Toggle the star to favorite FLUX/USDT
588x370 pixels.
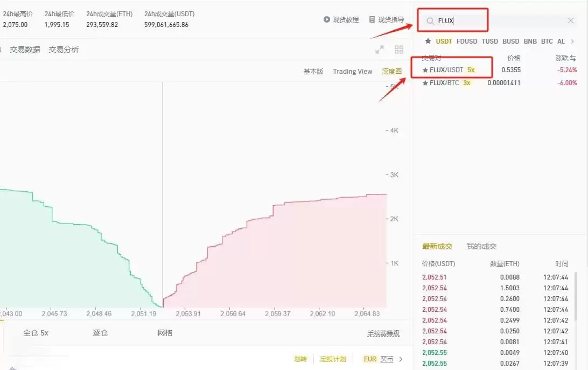[426, 69]
